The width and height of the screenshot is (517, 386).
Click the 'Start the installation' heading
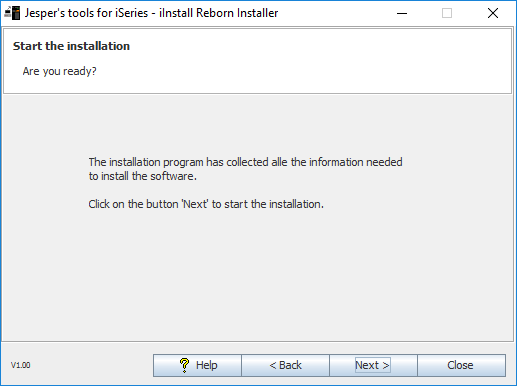click(x=71, y=46)
